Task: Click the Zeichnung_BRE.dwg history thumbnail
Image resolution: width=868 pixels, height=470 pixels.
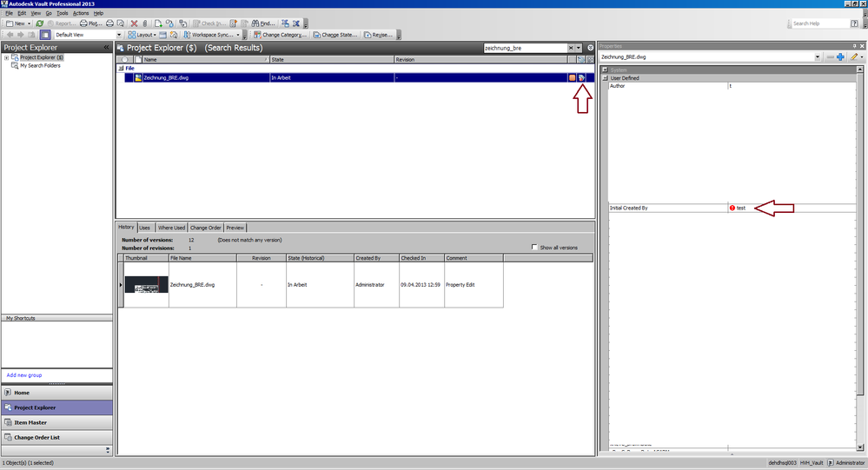Action: pyautogui.click(x=146, y=285)
